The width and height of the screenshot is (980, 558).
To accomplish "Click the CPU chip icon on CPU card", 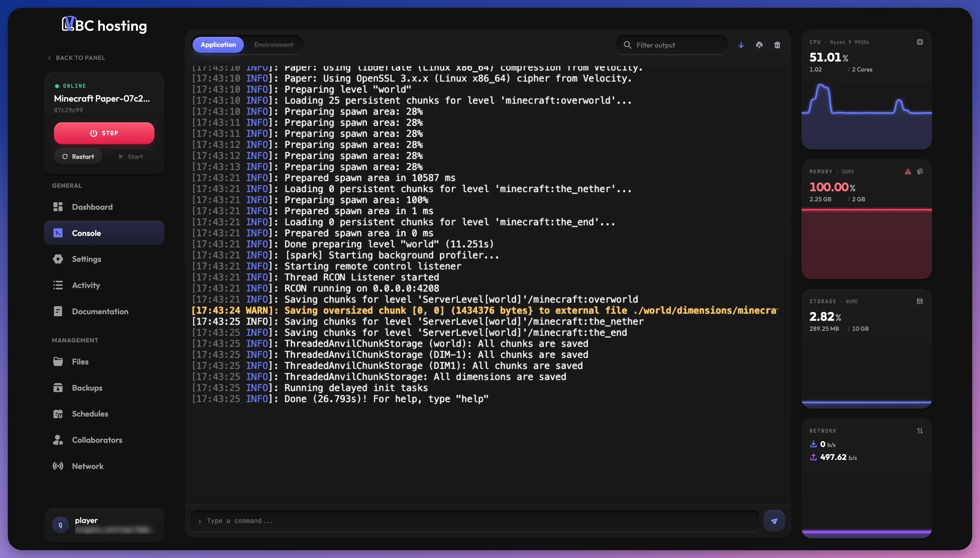I will 919,42.
